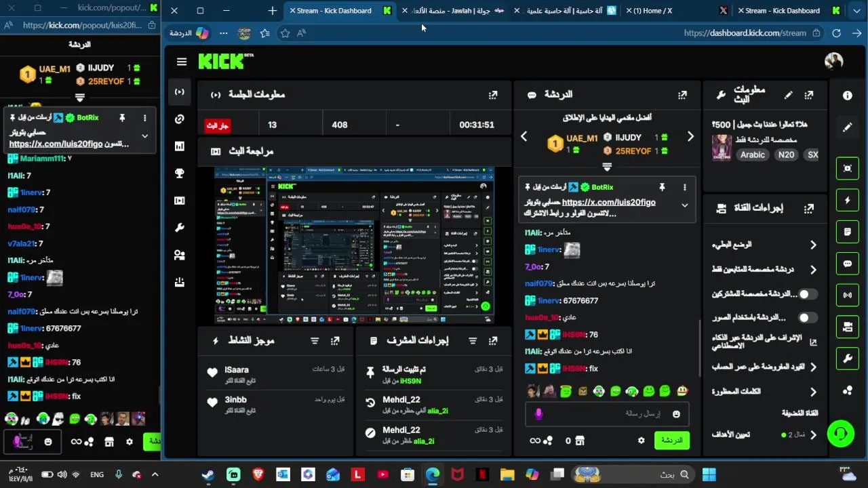The image size is (868, 488).
Task: Open the Windows Start button
Action: [709, 474]
